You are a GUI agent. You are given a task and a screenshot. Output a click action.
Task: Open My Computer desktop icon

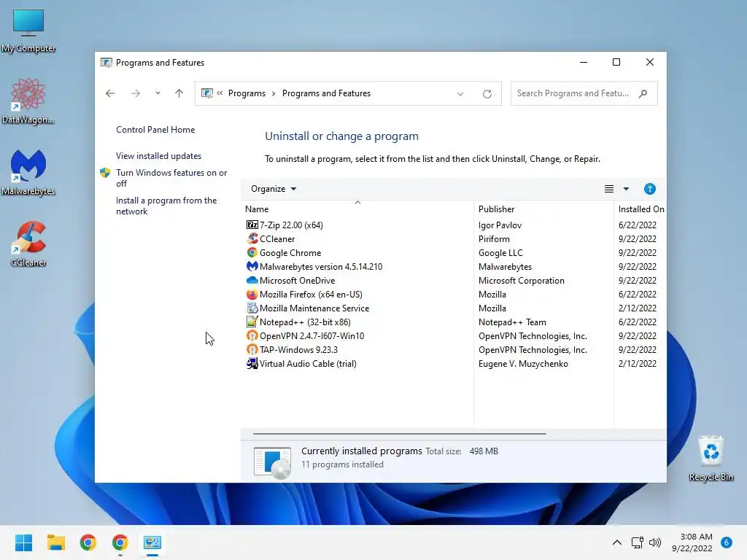pyautogui.click(x=28, y=31)
